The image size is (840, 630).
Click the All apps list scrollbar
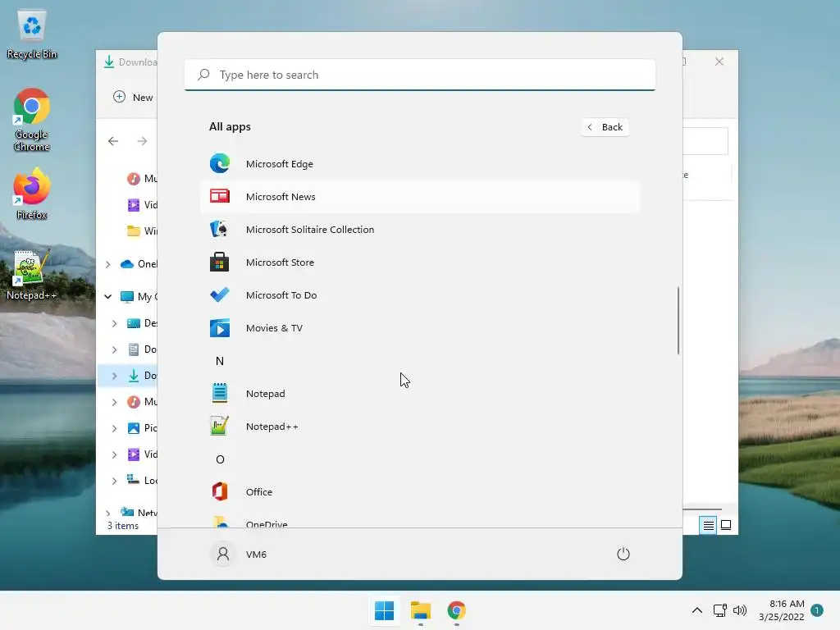(678, 321)
